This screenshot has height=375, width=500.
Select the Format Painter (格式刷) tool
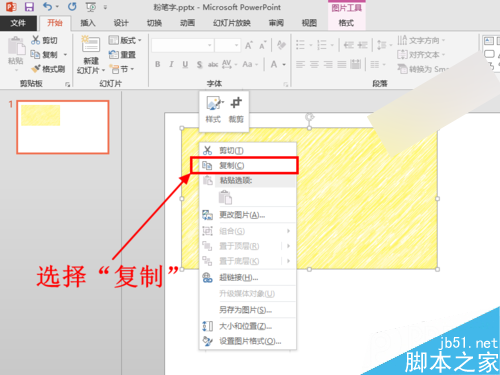(x=48, y=69)
